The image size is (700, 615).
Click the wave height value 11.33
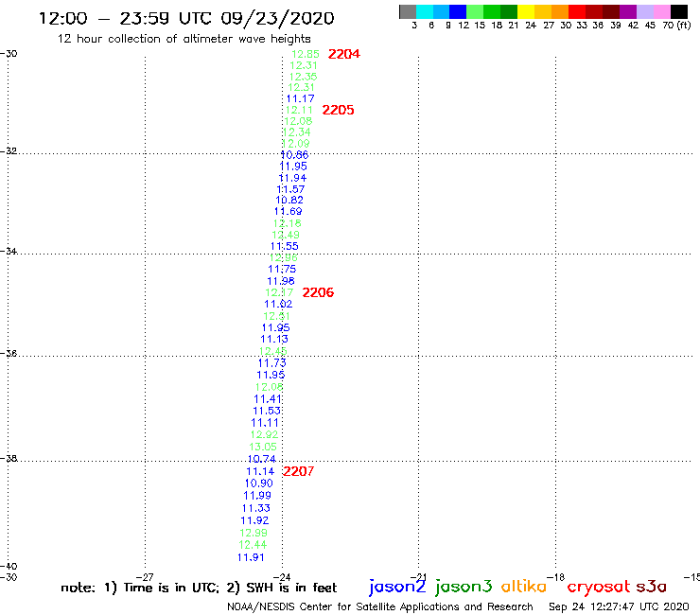point(255,508)
